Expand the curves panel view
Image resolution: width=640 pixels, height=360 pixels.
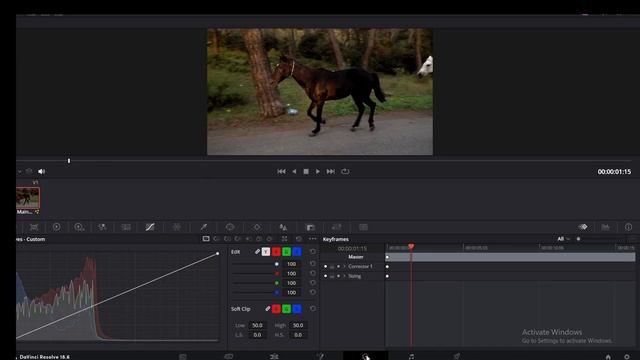(284, 239)
